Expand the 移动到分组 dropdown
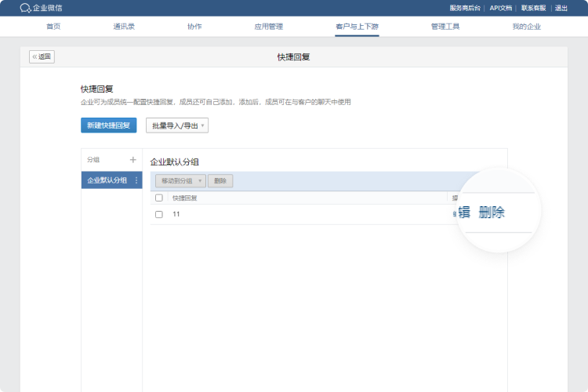 click(x=180, y=181)
